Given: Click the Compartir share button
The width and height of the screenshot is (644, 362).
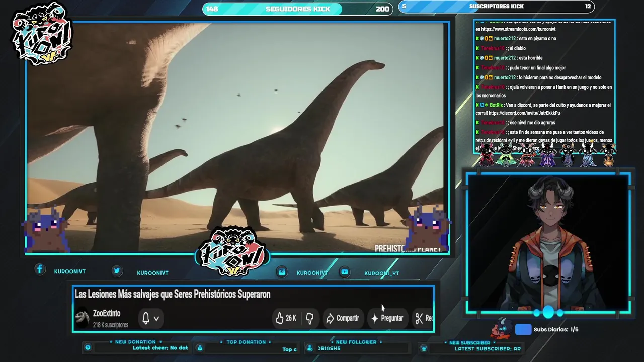Looking at the screenshot, I should coord(343,318).
